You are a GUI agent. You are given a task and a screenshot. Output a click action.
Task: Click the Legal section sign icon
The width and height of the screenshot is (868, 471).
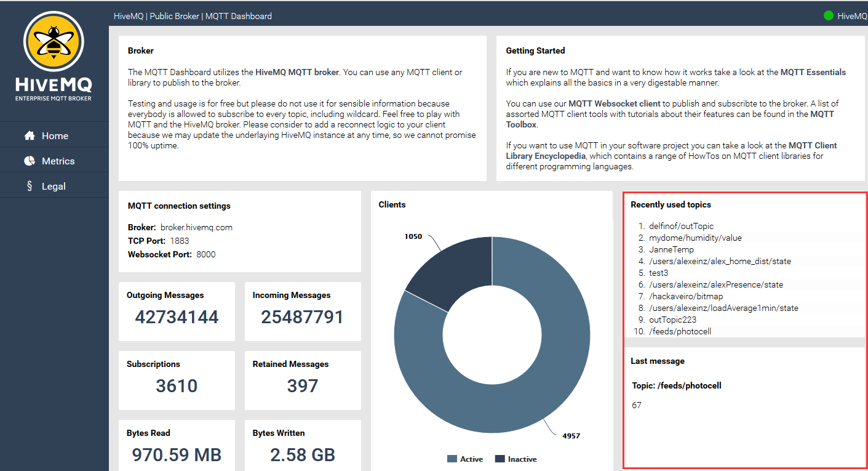29,186
